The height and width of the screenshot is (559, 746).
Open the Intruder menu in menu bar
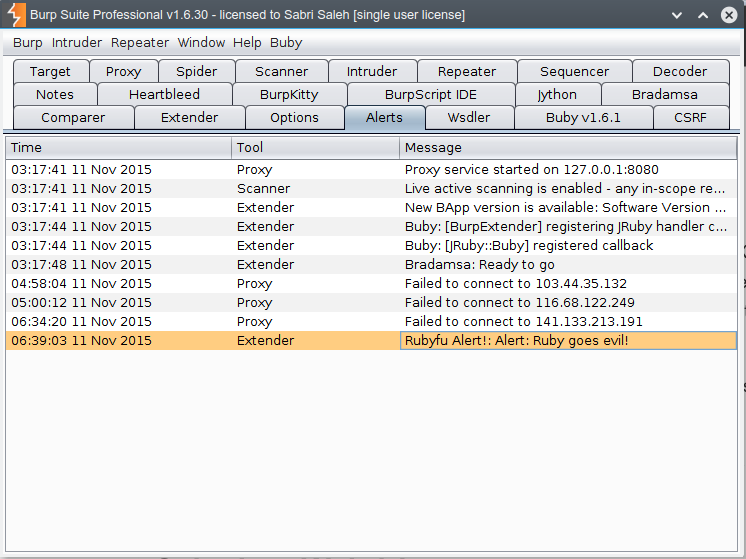76,43
